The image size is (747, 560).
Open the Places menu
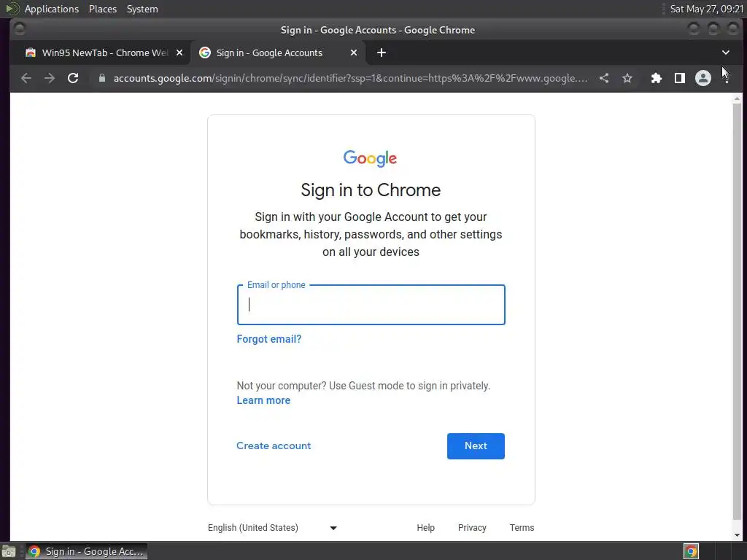tap(103, 9)
